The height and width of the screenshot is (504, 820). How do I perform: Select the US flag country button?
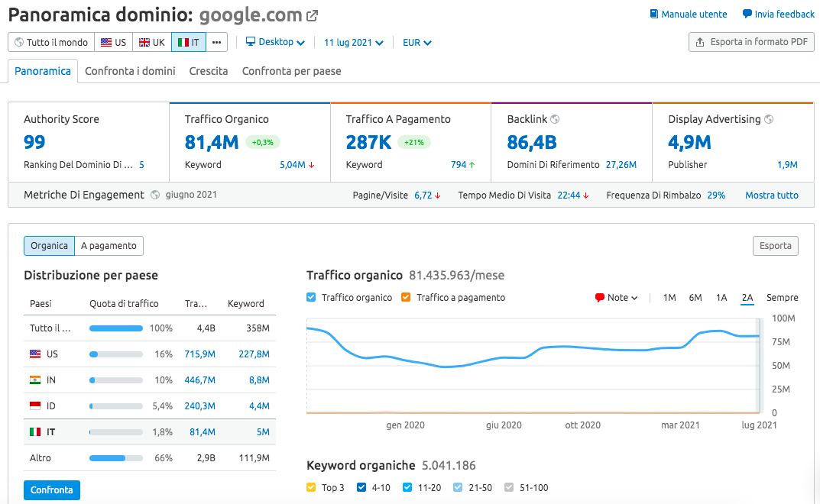tap(113, 42)
